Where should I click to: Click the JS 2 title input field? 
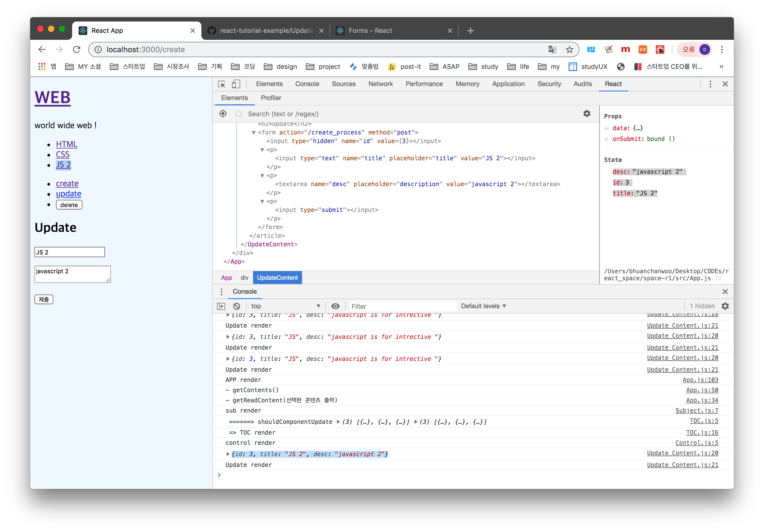(x=69, y=252)
